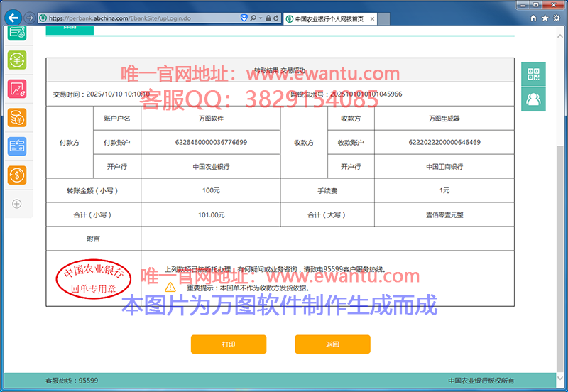Click the browser forward arrow
568x392 pixels.
point(30,18)
